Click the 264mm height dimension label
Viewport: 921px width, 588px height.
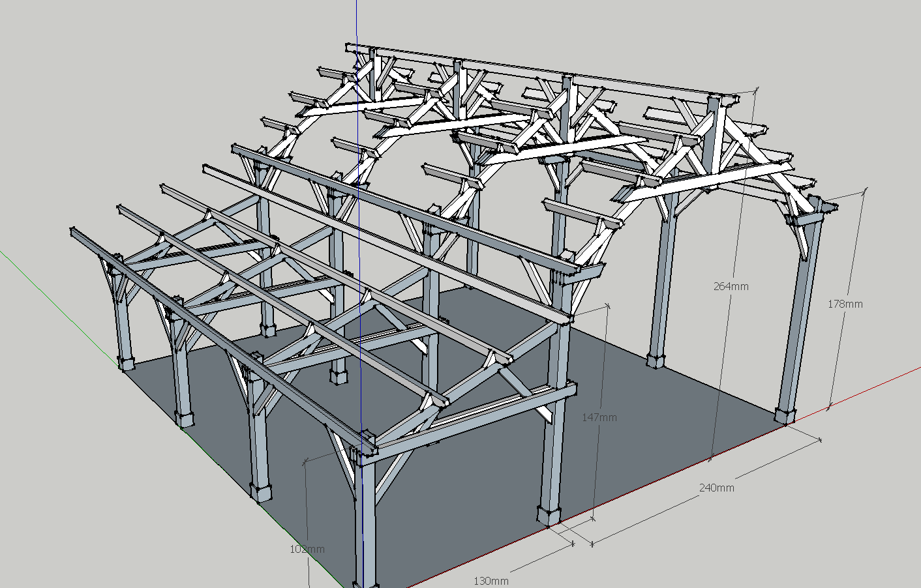(731, 286)
